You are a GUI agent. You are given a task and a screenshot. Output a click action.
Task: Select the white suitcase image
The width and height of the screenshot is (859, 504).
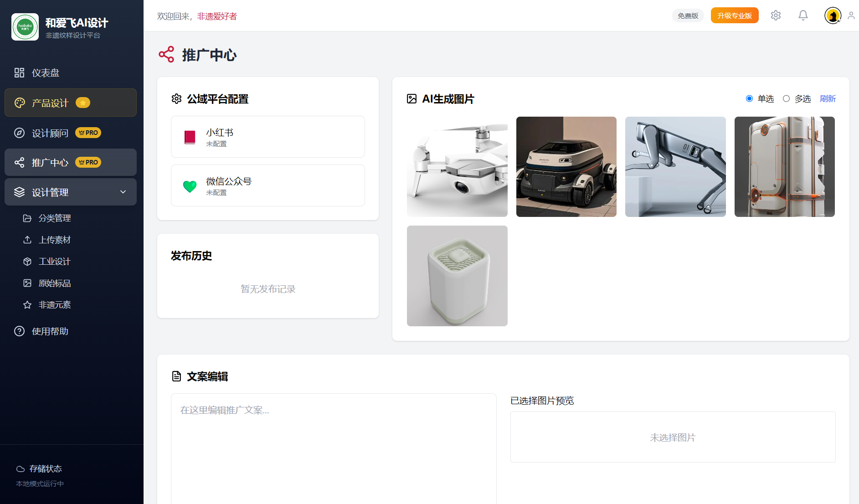(x=785, y=167)
